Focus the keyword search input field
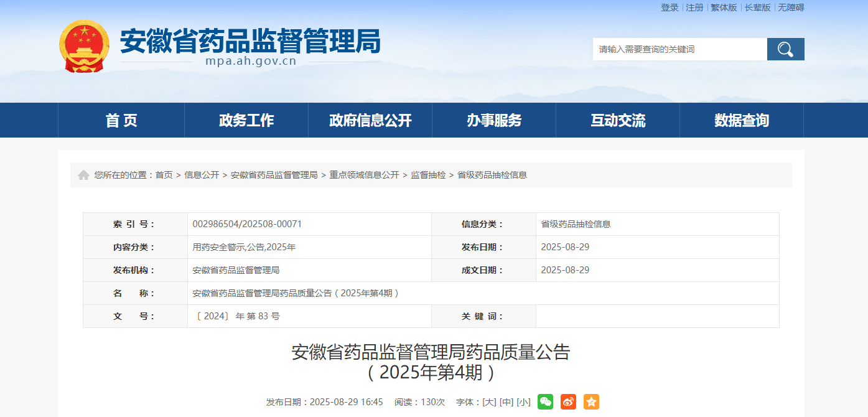Viewport: 868px width, 417px height. coord(679,49)
